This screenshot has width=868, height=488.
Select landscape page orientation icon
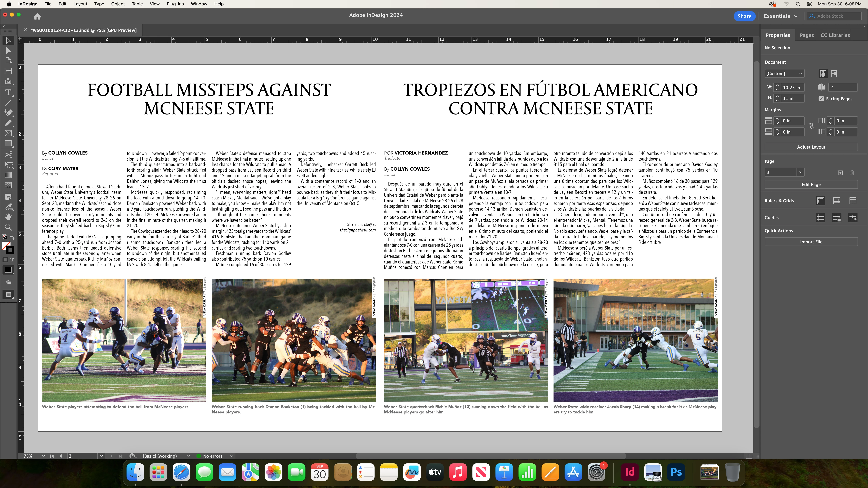coord(834,74)
